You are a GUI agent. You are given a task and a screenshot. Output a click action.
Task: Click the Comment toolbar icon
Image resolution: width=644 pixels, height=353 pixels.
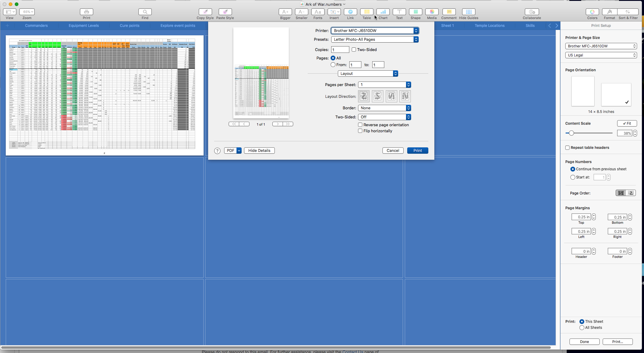pos(449,12)
